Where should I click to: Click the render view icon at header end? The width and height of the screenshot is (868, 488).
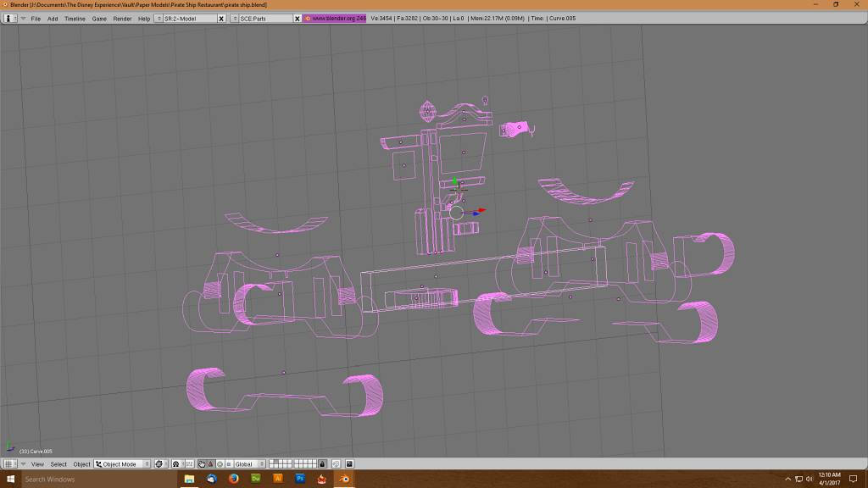[x=349, y=464]
